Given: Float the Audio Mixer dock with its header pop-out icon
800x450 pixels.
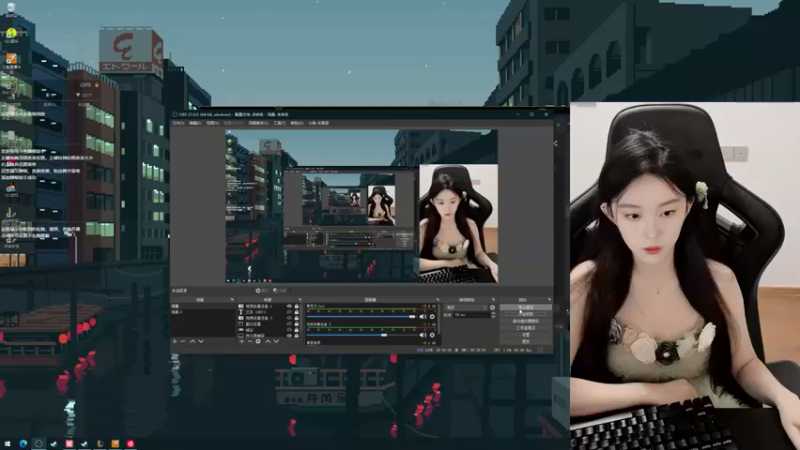Looking at the screenshot, I should tap(437, 299).
